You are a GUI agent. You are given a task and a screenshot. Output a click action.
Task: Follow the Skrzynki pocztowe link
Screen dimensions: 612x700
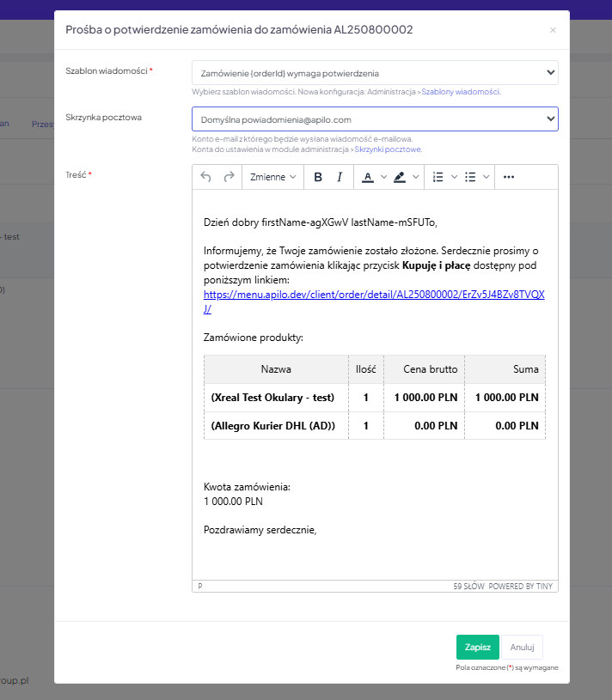[389, 149]
